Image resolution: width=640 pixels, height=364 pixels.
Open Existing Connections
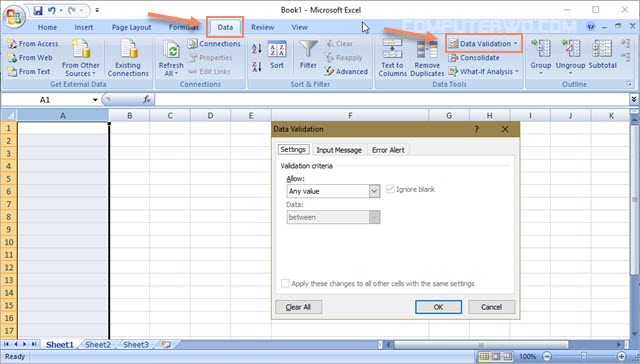pos(128,58)
